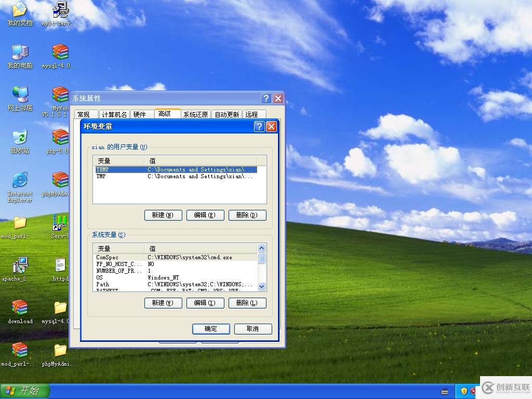Select the FP_NO_HOST_C... variable row

(176, 264)
